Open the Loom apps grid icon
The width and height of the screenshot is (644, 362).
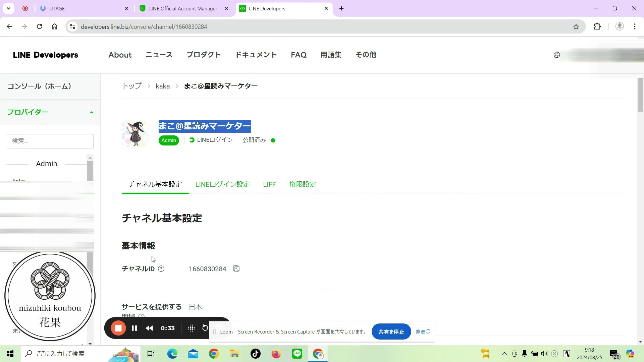coord(191,328)
